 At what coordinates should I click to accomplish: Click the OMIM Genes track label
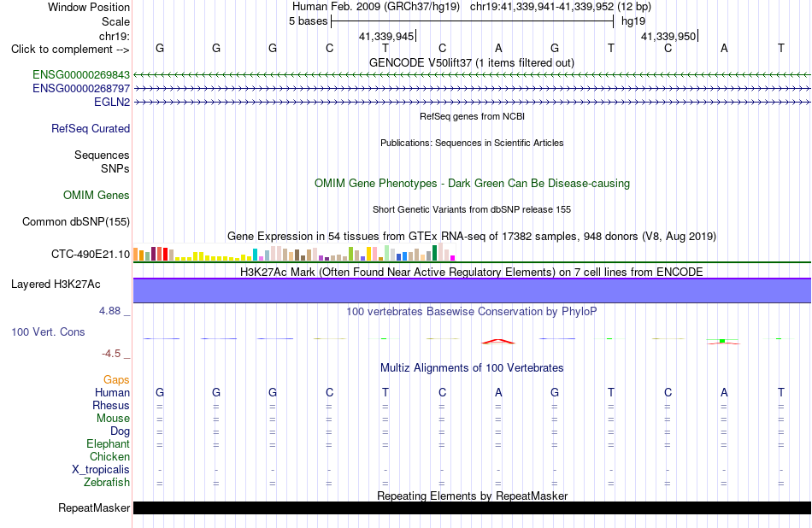[97, 195]
